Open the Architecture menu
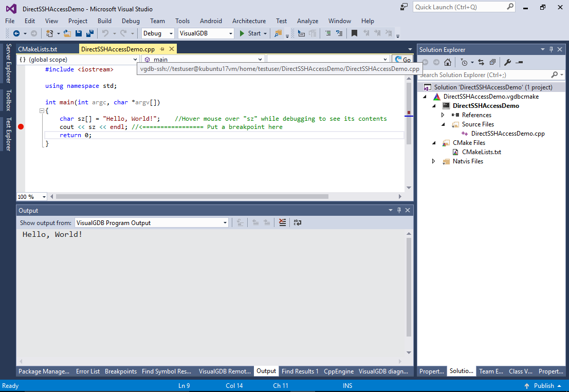The height and width of the screenshot is (392, 569). pos(249,21)
